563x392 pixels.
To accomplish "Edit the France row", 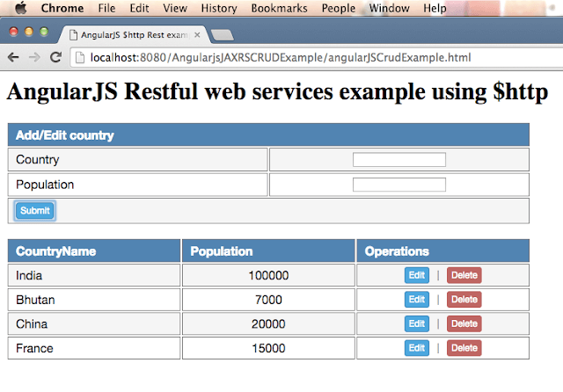I will tap(417, 348).
